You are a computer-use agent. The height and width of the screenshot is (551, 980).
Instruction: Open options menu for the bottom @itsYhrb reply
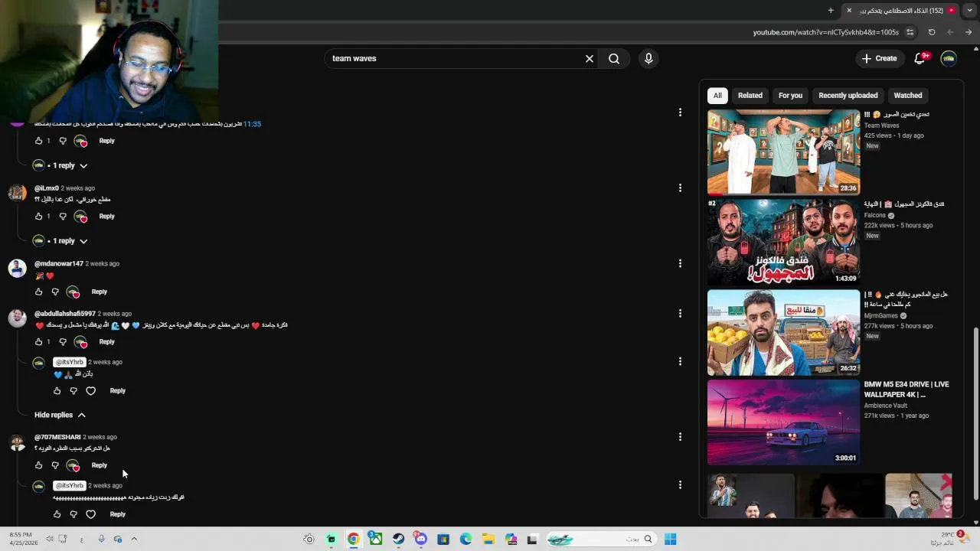pyautogui.click(x=680, y=484)
